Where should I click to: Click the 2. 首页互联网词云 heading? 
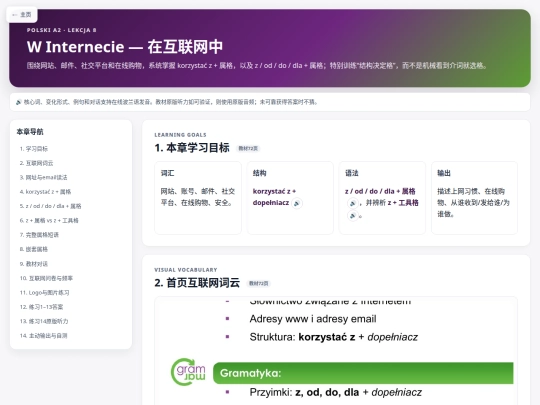[197, 283]
